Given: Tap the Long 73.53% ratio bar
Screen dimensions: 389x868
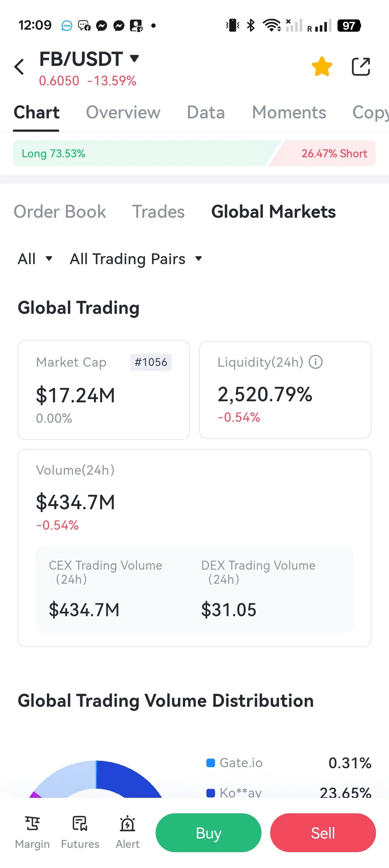Looking at the screenshot, I should point(140,154).
